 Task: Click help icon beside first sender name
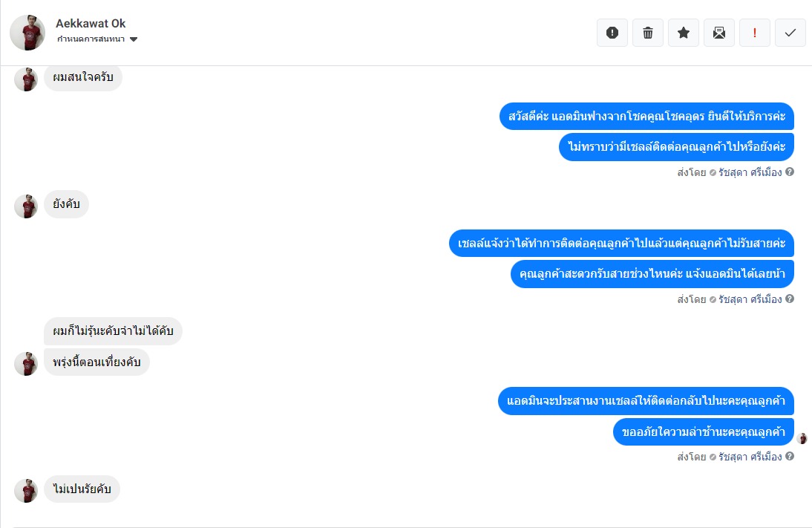[x=790, y=172]
